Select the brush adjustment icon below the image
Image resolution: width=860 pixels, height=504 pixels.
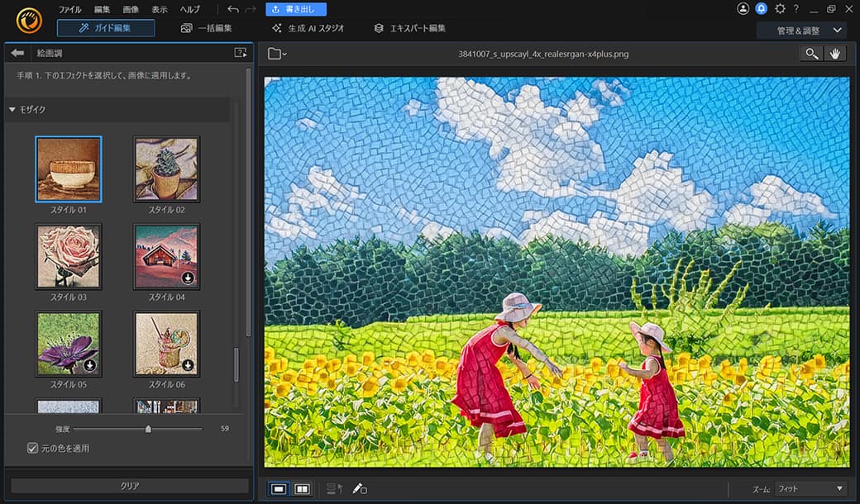(x=358, y=488)
